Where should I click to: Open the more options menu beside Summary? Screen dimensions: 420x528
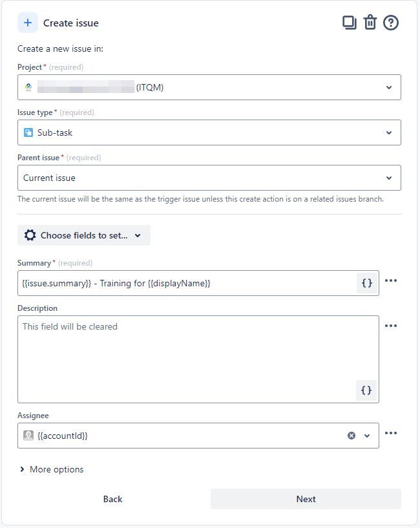point(391,280)
